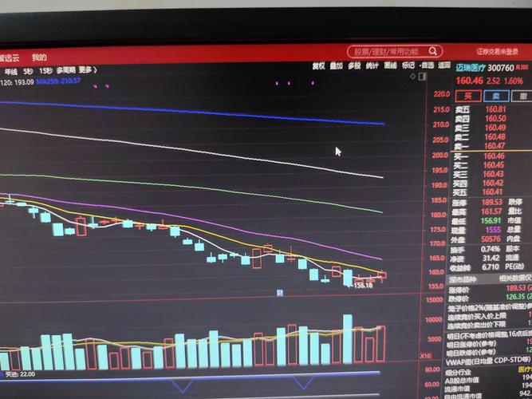Click the 现量 value 1555
This screenshot has width=532, height=399.
[493, 230]
